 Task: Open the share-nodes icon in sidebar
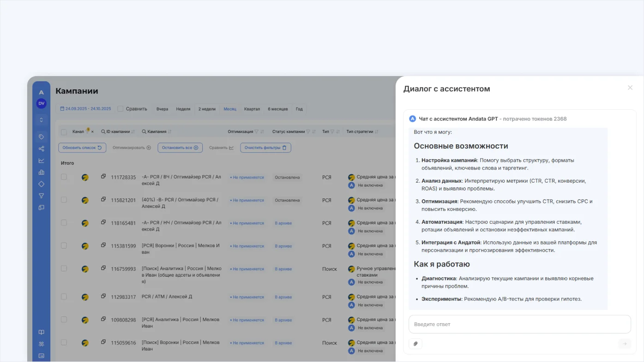(x=42, y=148)
